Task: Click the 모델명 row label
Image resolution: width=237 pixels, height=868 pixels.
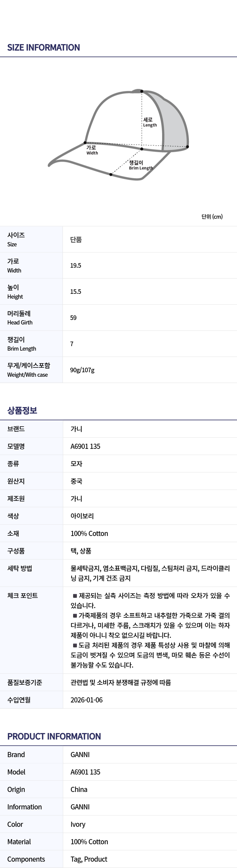Action: (16, 446)
